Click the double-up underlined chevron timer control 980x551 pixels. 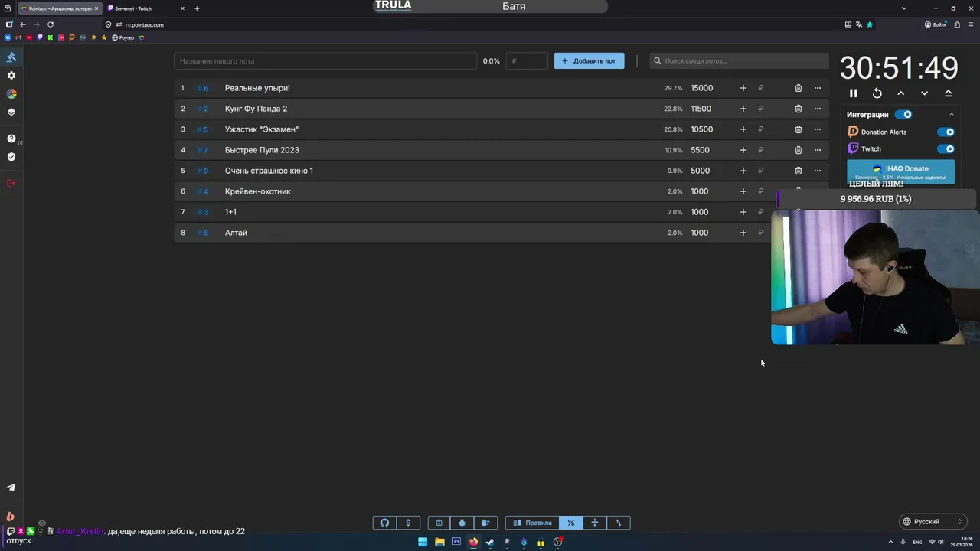949,93
